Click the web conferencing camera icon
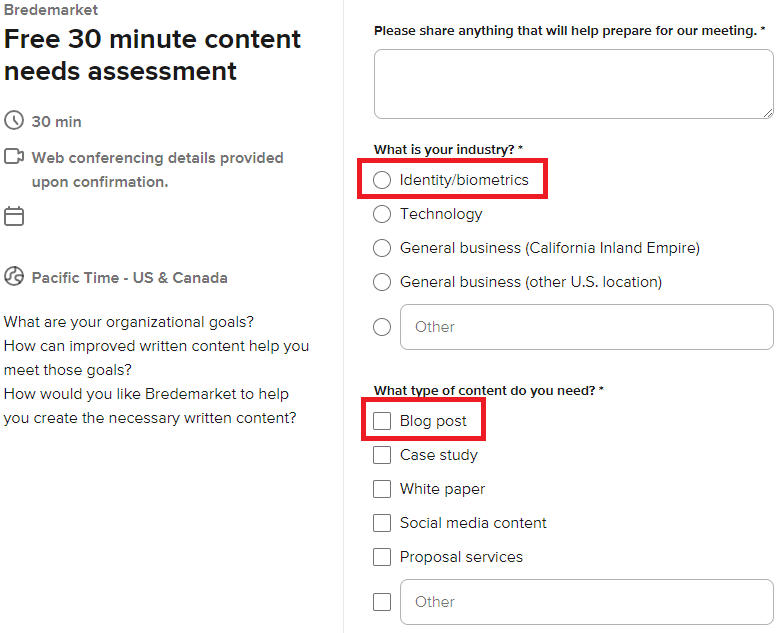 pos(14,157)
